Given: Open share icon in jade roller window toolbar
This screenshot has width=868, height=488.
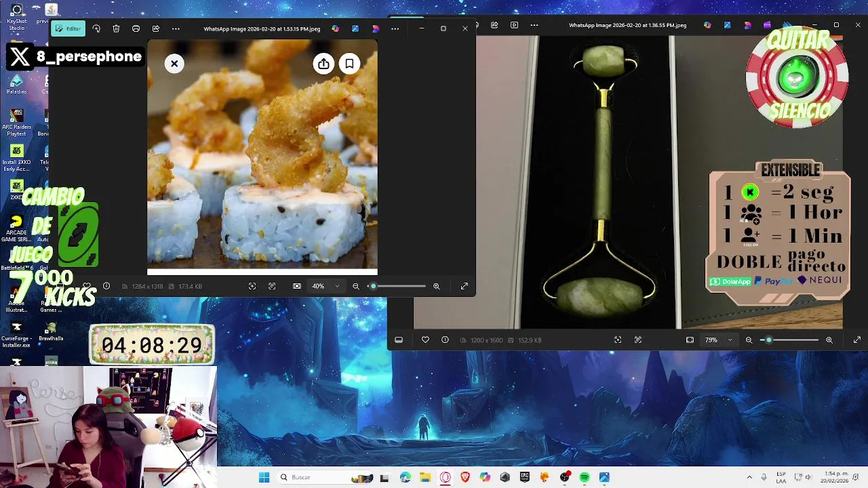Looking at the screenshot, I should pos(494,25).
